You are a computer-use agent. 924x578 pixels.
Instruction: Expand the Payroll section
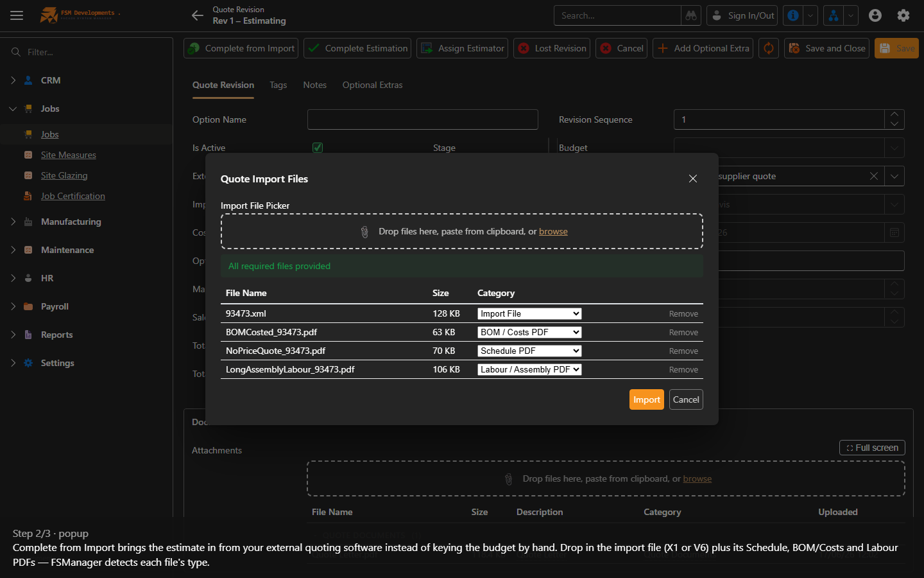pos(13,306)
